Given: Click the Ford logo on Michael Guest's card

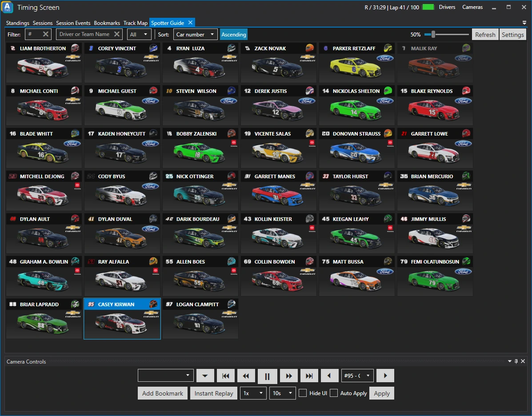Looking at the screenshot, I should tap(150, 101).
